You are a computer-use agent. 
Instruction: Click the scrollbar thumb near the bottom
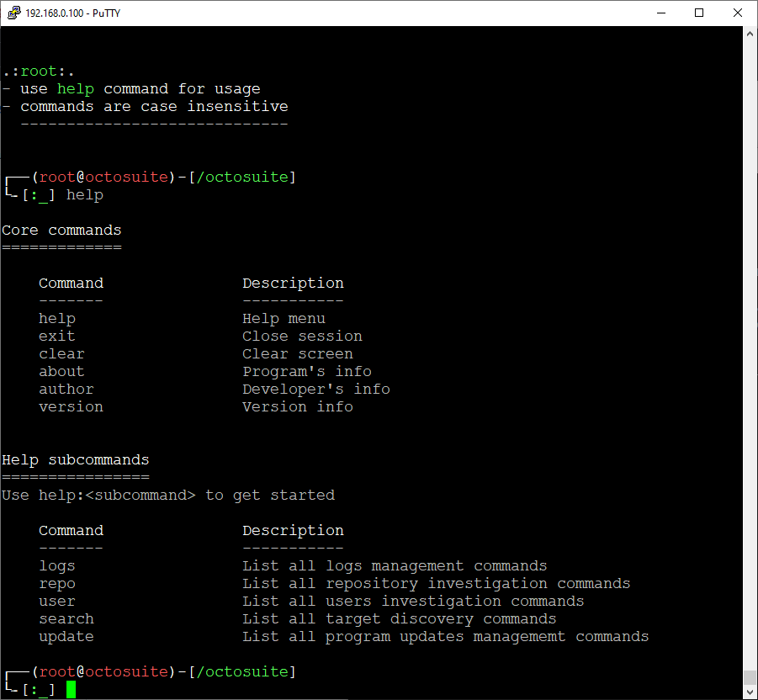coord(750,677)
